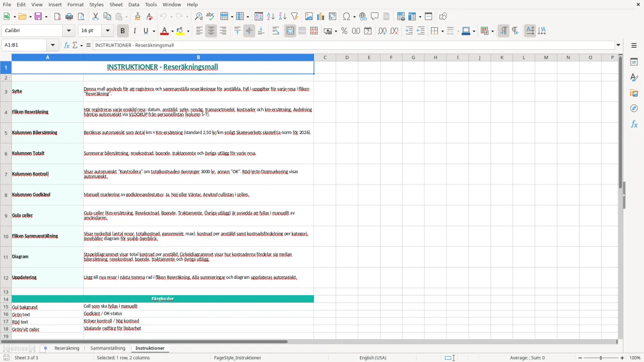Click the Save document icon
The image size is (644, 362).
coord(39,17)
